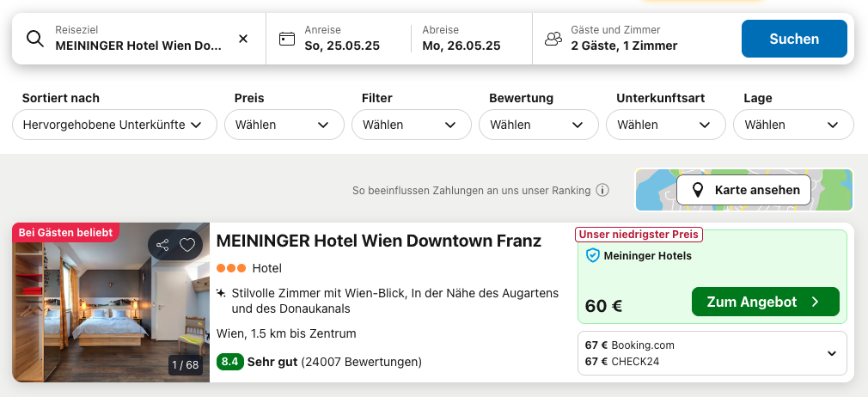Open MEININGER Hotel Wien Downtown Franz title
The height and width of the screenshot is (397, 868).
(379, 241)
